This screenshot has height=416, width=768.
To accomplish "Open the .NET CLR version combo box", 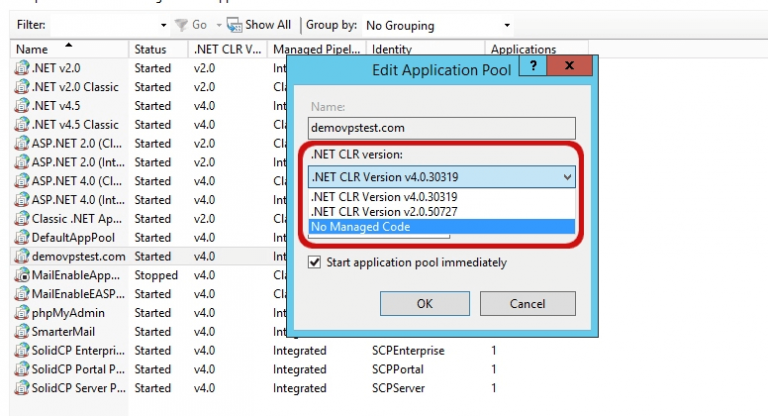I will pyautogui.click(x=441, y=177).
